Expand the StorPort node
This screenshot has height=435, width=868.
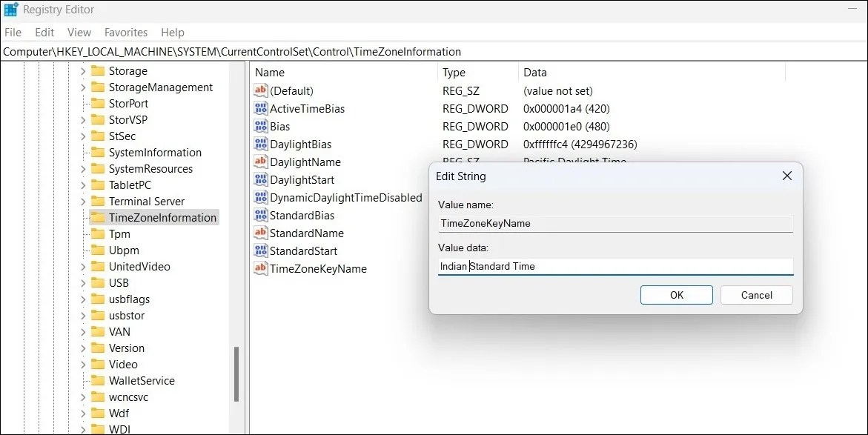(x=82, y=103)
